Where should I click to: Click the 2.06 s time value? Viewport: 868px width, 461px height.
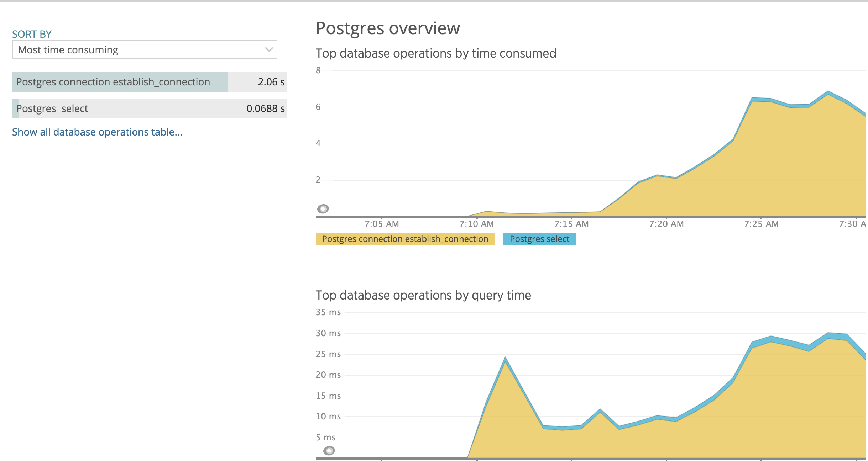click(271, 82)
